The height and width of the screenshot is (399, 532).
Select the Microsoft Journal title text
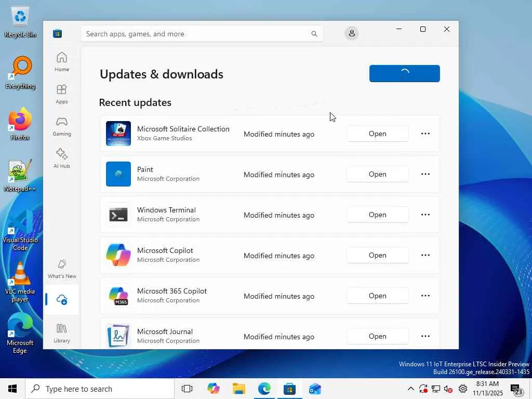point(165,331)
